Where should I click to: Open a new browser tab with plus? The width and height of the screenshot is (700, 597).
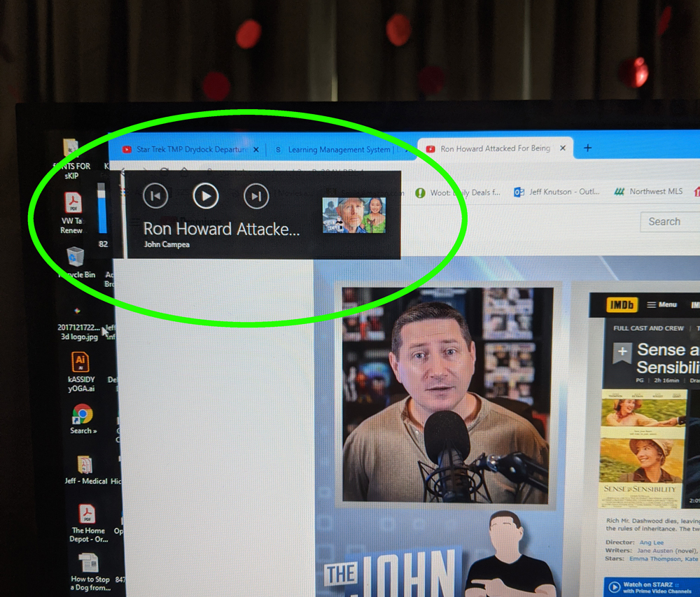[587, 148]
